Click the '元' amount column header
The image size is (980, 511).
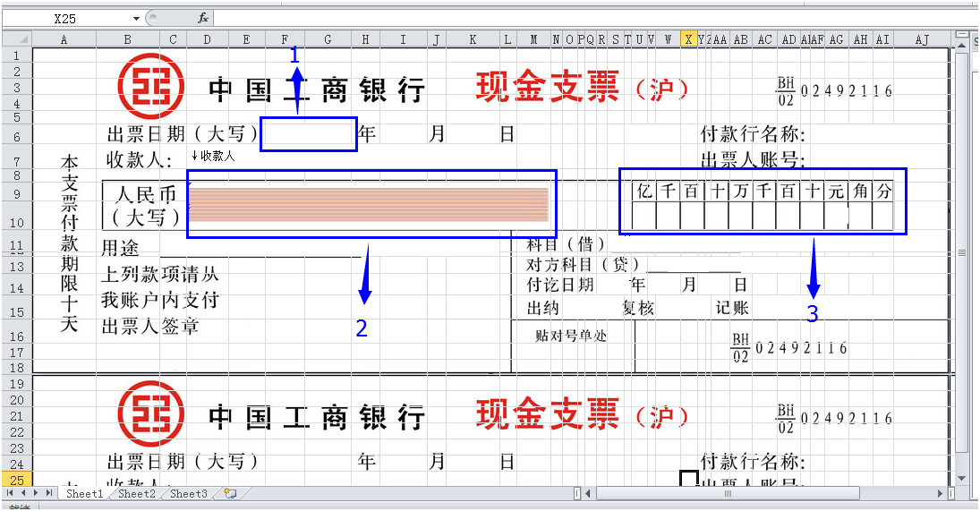[x=836, y=192]
